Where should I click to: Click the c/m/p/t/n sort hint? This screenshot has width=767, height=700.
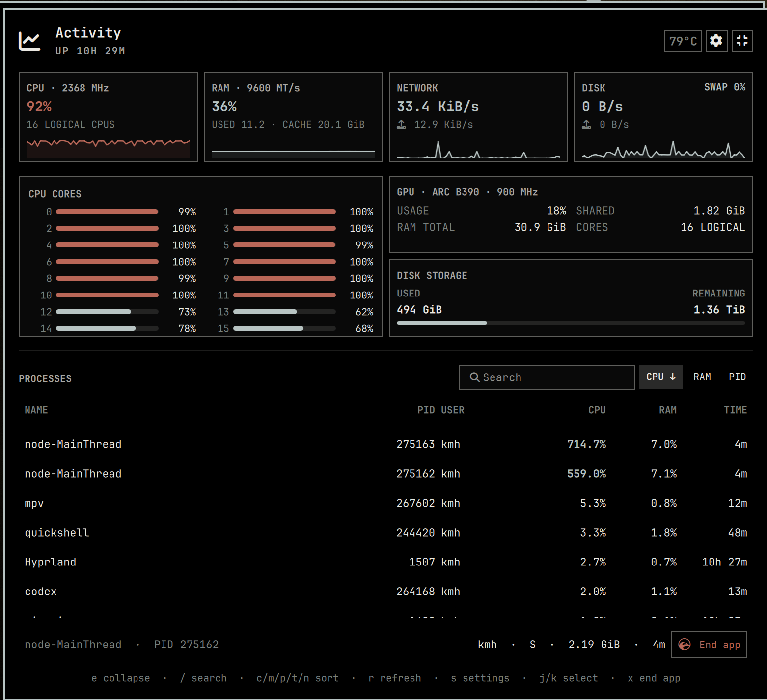tap(298, 678)
